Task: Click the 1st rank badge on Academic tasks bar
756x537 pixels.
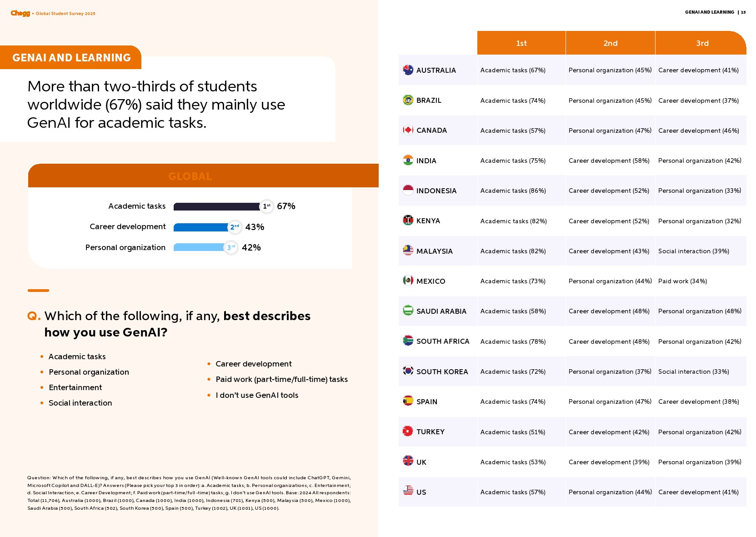Action: point(267,206)
